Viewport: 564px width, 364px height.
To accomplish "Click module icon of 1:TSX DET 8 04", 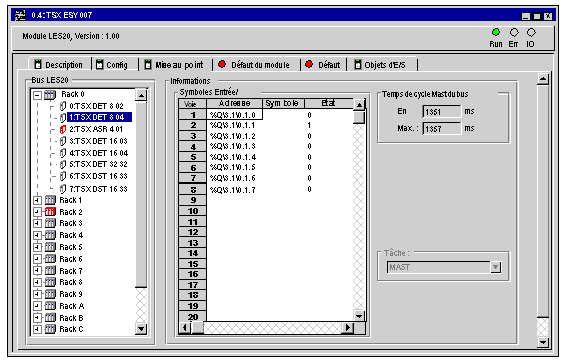I will point(63,117).
